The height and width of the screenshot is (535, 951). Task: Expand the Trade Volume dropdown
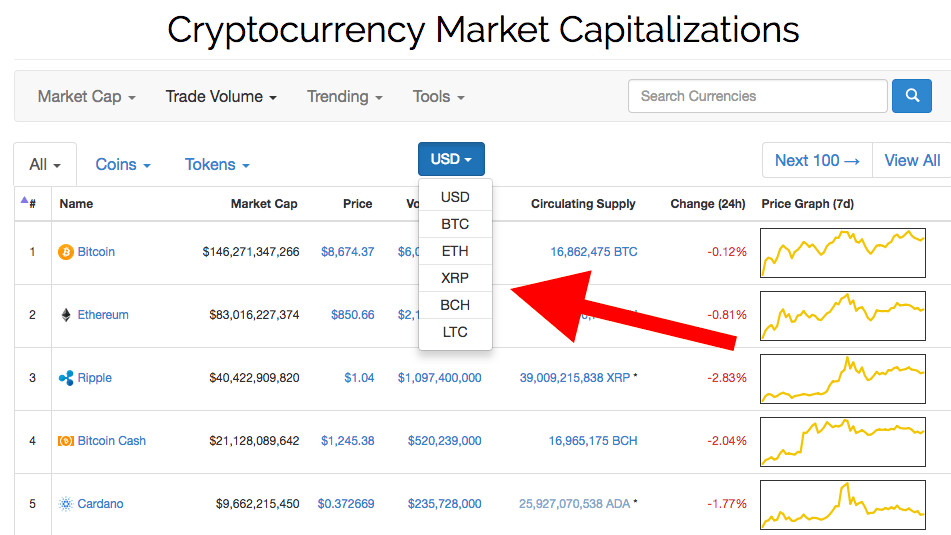(x=220, y=97)
